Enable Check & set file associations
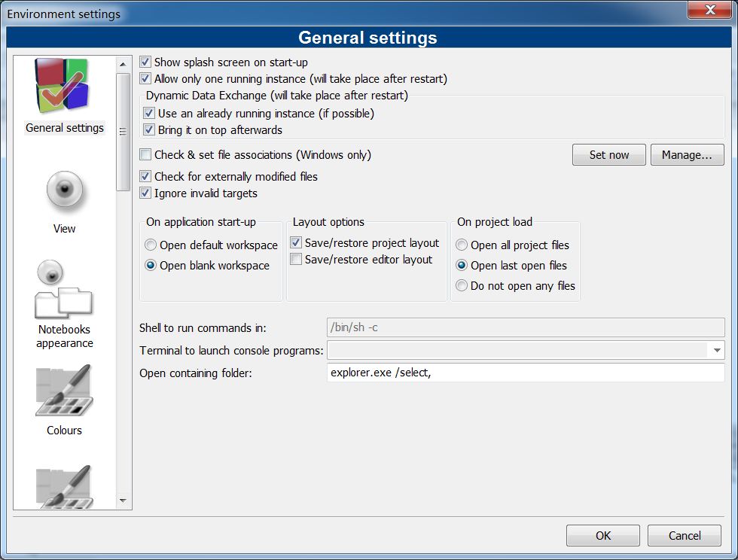 click(146, 155)
